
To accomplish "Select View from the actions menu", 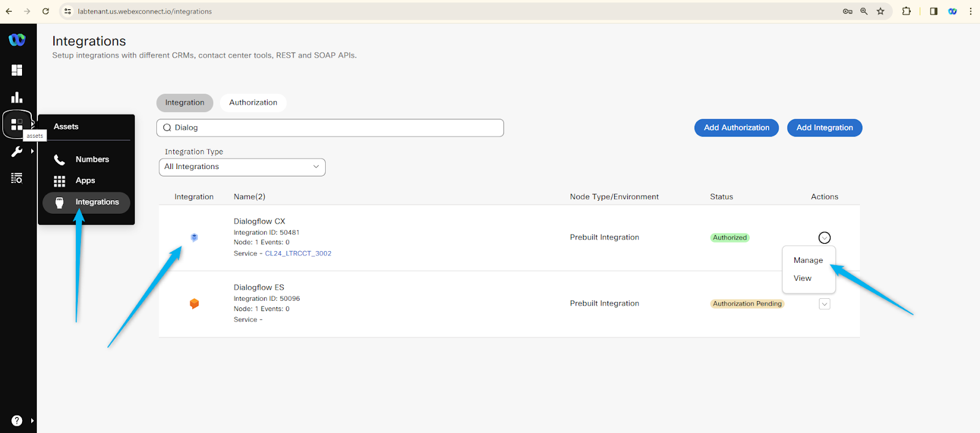I will click(x=802, y=278).
